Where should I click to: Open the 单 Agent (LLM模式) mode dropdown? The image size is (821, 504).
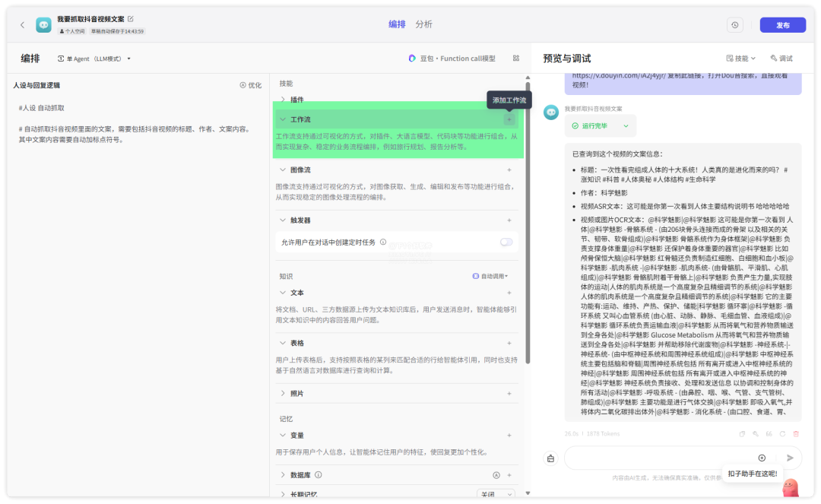94,59
